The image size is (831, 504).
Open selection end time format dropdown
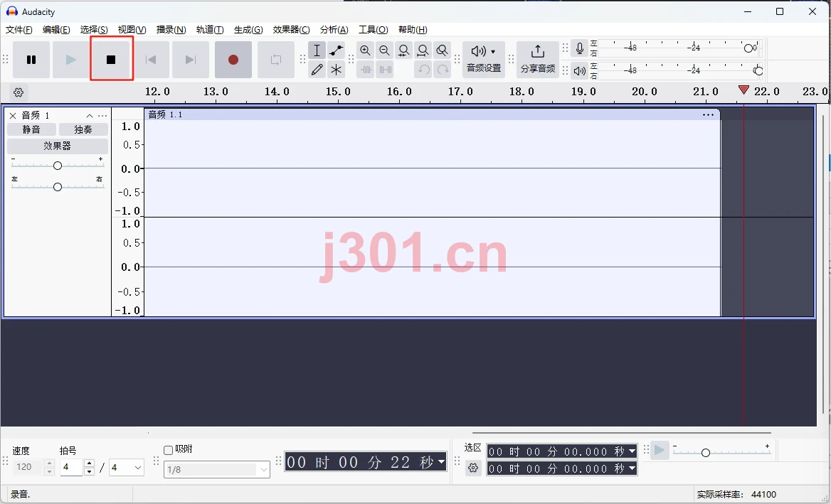point(632,468)
